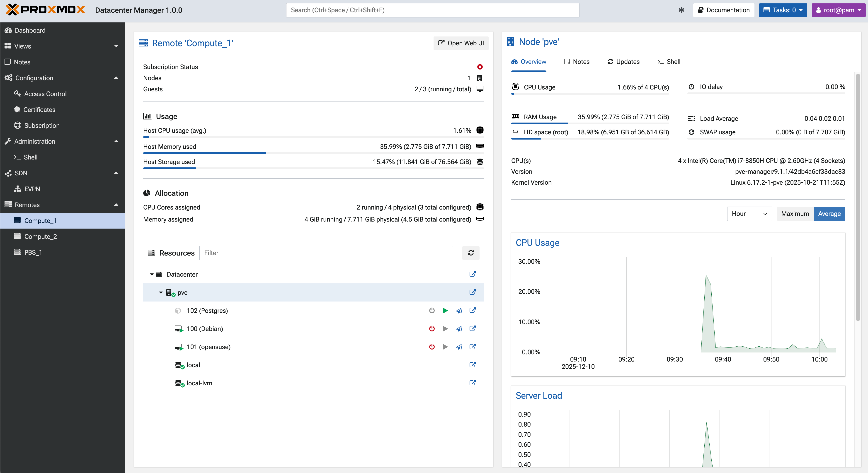Viewport: 868px width, 473px height.
Task: Open pve node in external web UI
Action: pyautogui.click(x=472, y=292)
